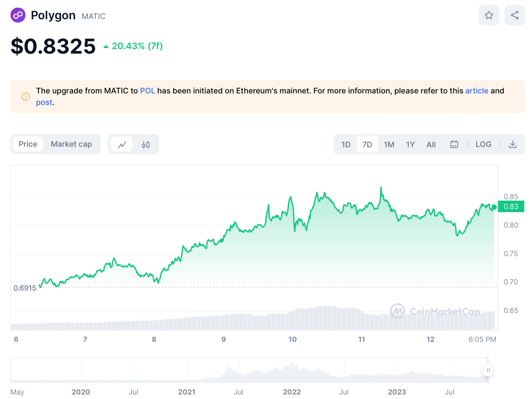Select Price view toggle
The image size is (532, 399).
point(28,144)
